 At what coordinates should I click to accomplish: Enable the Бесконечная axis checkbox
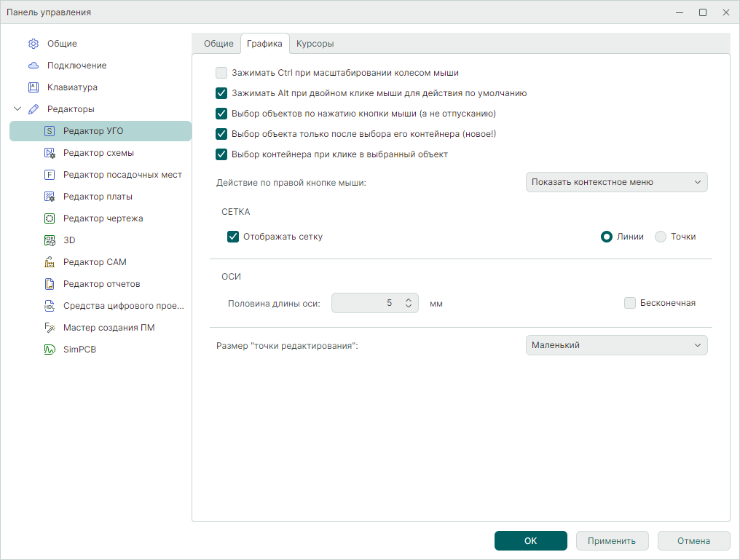(x=630, y=303)
